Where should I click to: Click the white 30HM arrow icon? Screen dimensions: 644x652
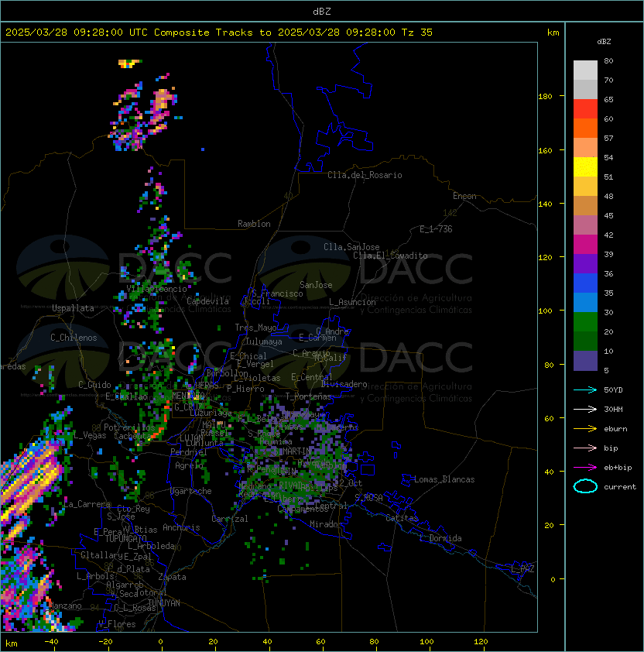pos(585,410)
